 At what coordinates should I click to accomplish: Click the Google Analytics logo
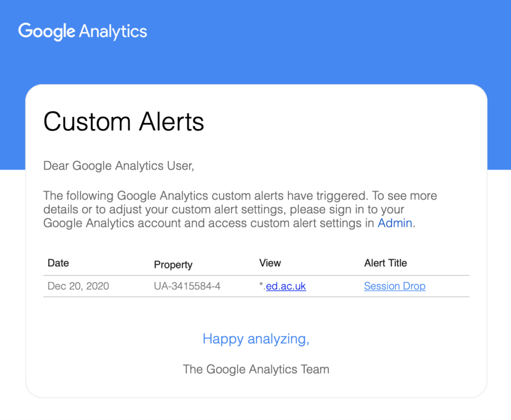[82, 31]
